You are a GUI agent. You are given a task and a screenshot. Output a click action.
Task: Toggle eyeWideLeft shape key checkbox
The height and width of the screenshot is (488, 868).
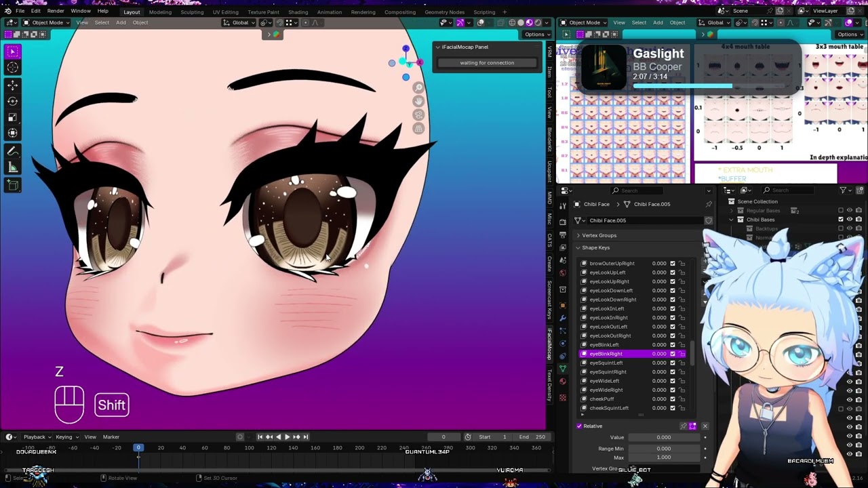pos(673,381)
